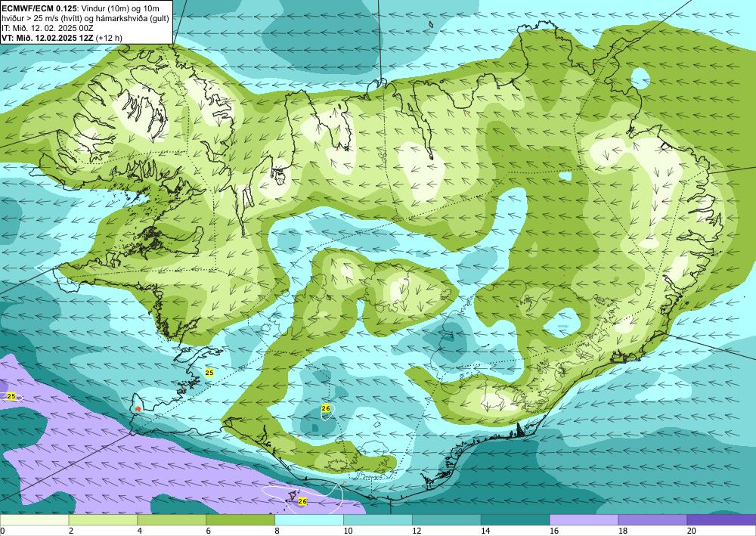
Task: Select the light cyan 8–10 legend swatch
Action: [309, 520]
